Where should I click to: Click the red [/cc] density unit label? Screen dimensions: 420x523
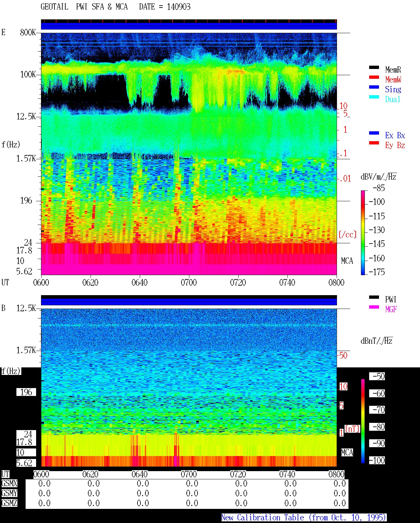347,235
